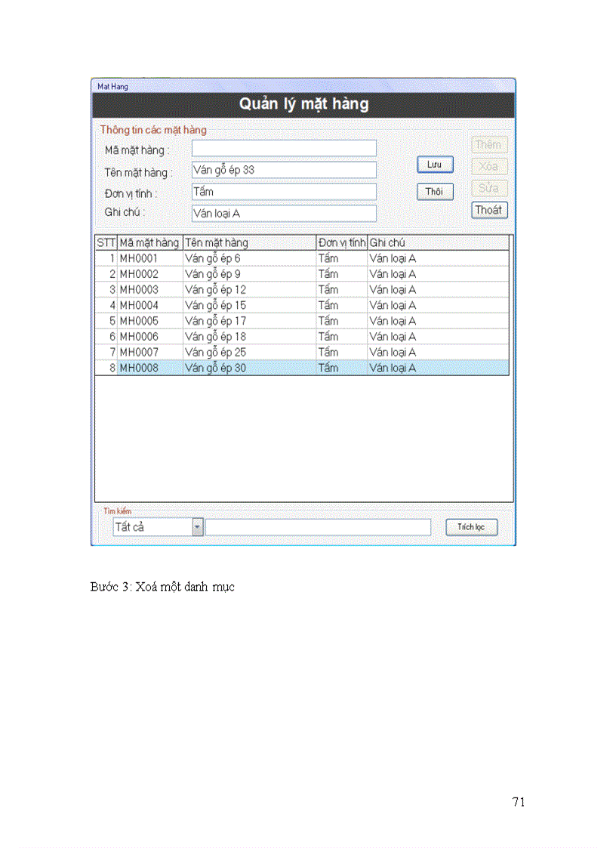Click the Lưu button

coord(435,165)
